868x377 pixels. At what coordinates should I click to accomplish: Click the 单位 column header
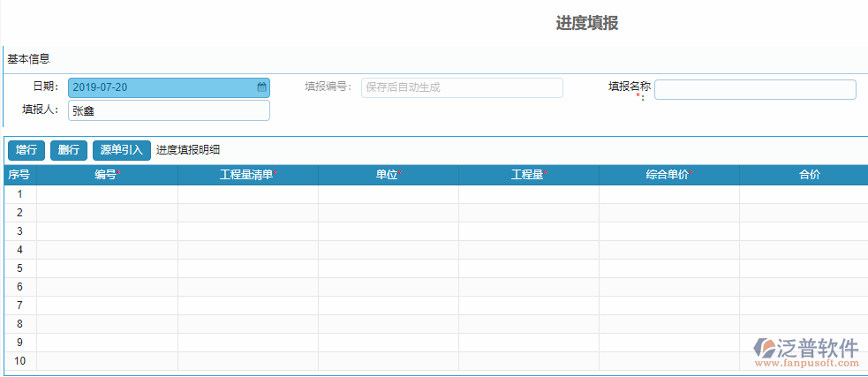coord(388,175)
